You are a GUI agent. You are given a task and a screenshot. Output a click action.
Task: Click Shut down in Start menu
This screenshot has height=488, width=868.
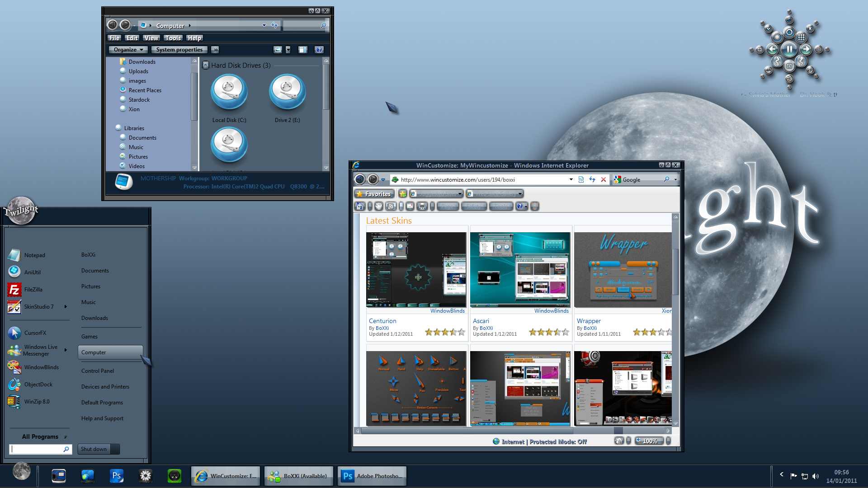(x=94, y=449)
